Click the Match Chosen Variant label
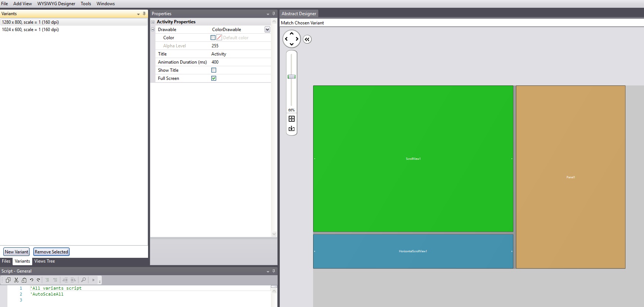Viewport: 644px width, 307px height. pyautogui.click(x=302, y=23)
